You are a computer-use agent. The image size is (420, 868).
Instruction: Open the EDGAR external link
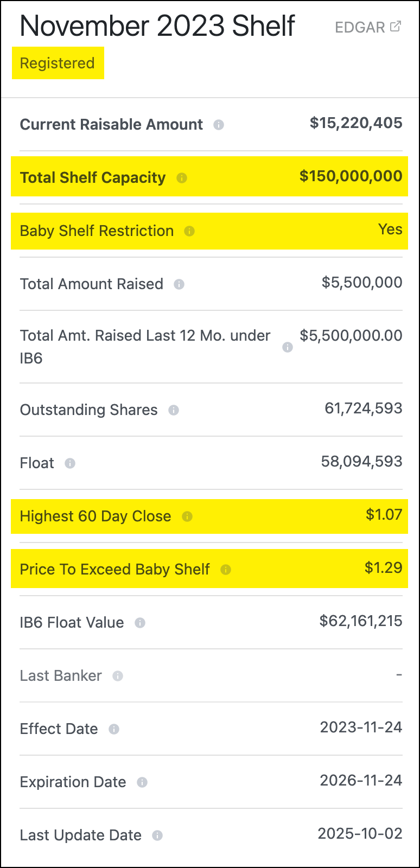(x=360, y=27)
